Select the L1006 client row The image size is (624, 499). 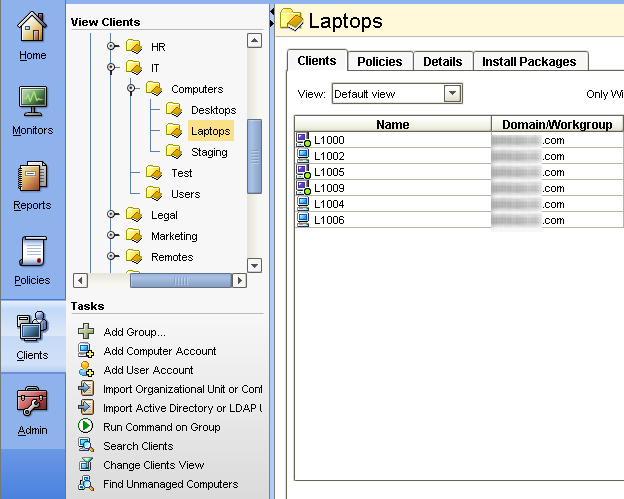click(x=459, y=220)
